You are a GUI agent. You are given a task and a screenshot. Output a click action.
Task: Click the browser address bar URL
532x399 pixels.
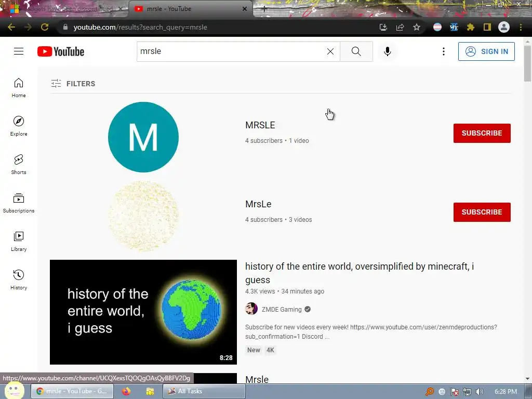tap(140, 27)
